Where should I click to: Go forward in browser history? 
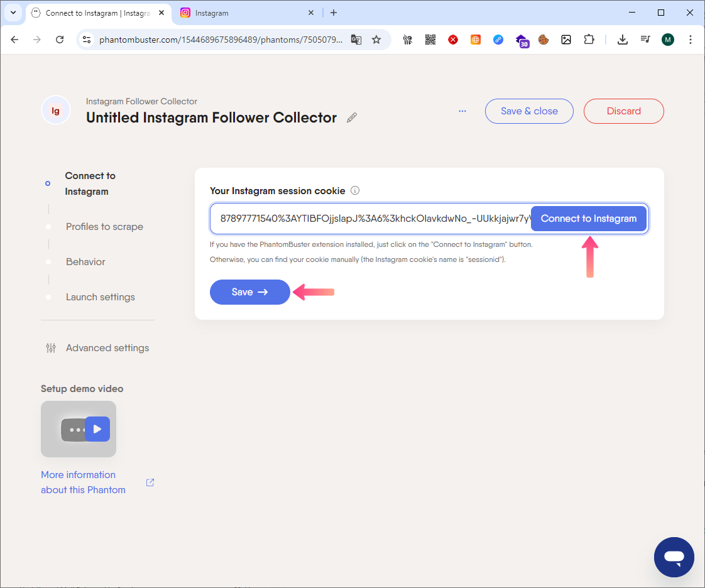(x=37, y=40)
